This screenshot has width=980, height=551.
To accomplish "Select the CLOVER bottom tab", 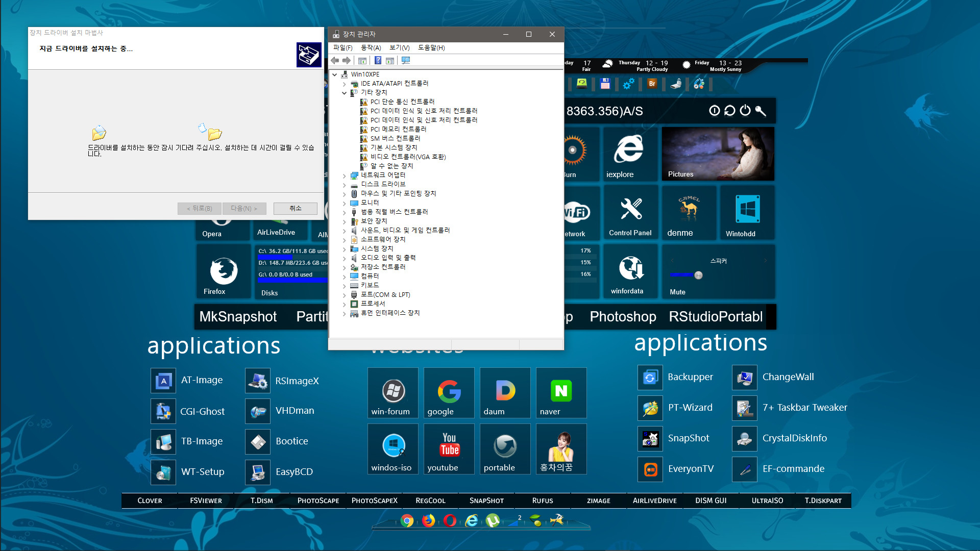I will [x=150, y=501].
